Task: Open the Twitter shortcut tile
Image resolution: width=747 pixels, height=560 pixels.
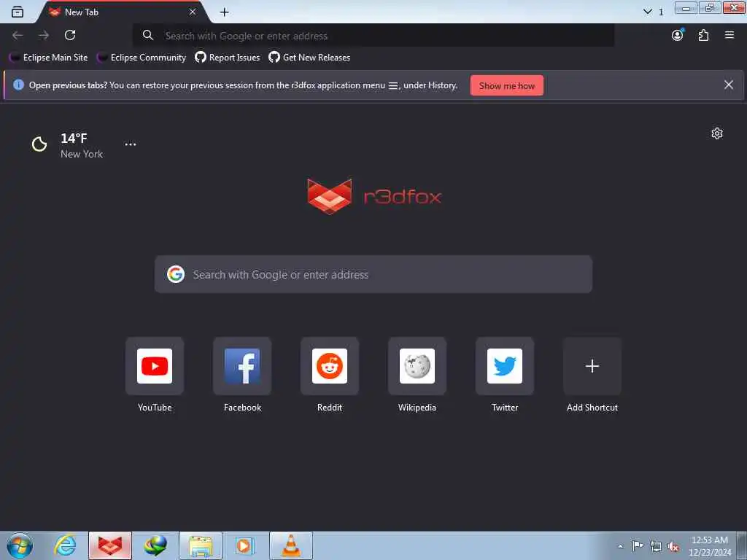Action: tap(505, 366)
